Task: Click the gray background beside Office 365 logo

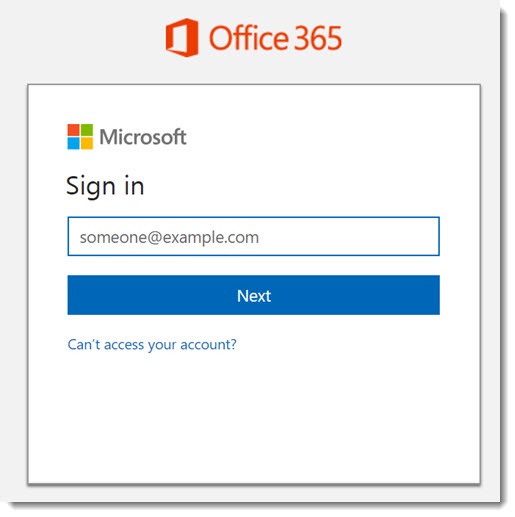Action: (83, 38)
